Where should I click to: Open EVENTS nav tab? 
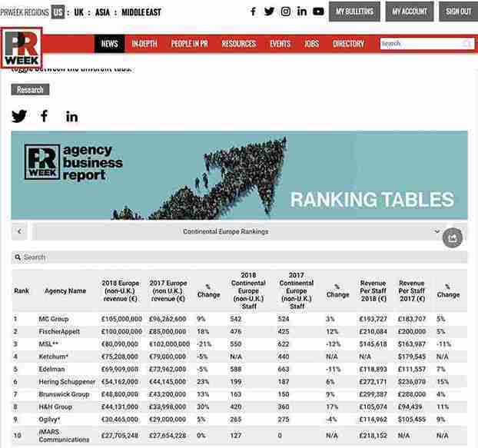(x=280, y=44)
